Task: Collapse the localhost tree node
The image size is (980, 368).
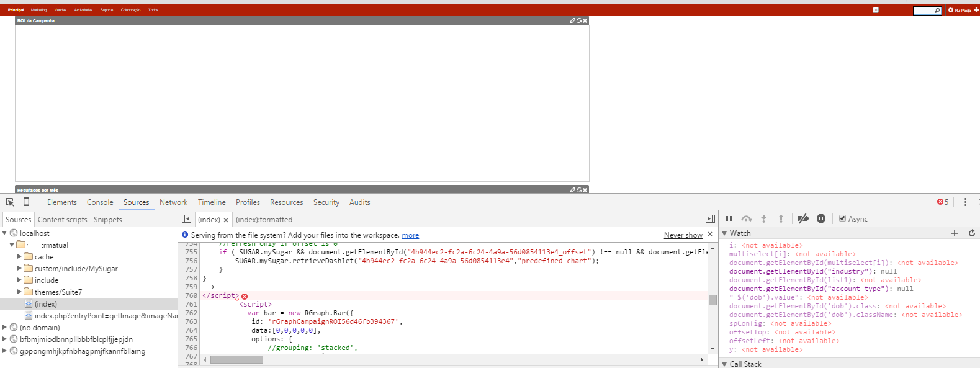Action: coord(5,233)
